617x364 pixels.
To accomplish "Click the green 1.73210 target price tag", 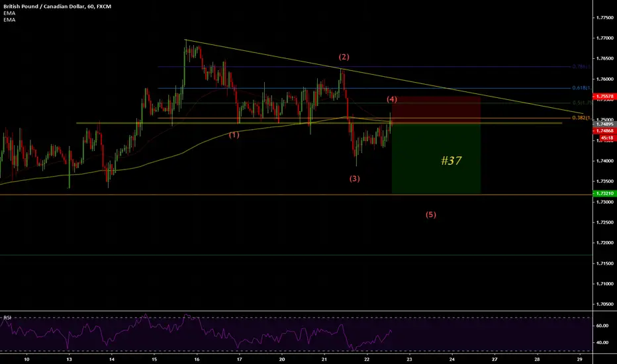I will click(604, 194).
